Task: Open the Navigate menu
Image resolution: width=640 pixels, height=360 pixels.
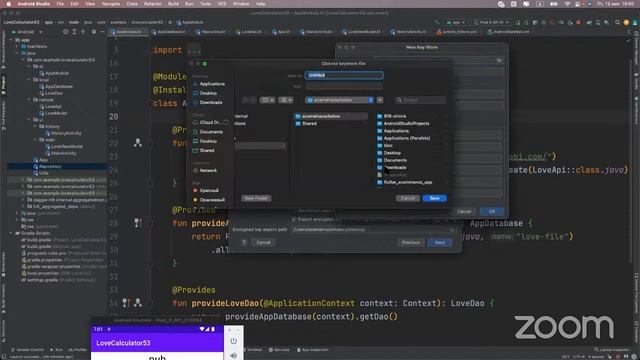Action: 111,4
